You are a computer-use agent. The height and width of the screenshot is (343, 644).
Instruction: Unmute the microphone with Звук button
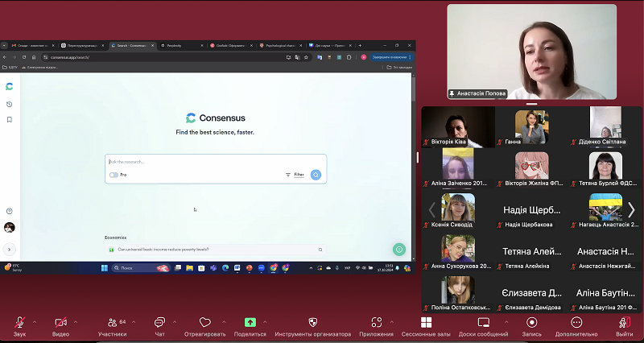click(19, 327)
